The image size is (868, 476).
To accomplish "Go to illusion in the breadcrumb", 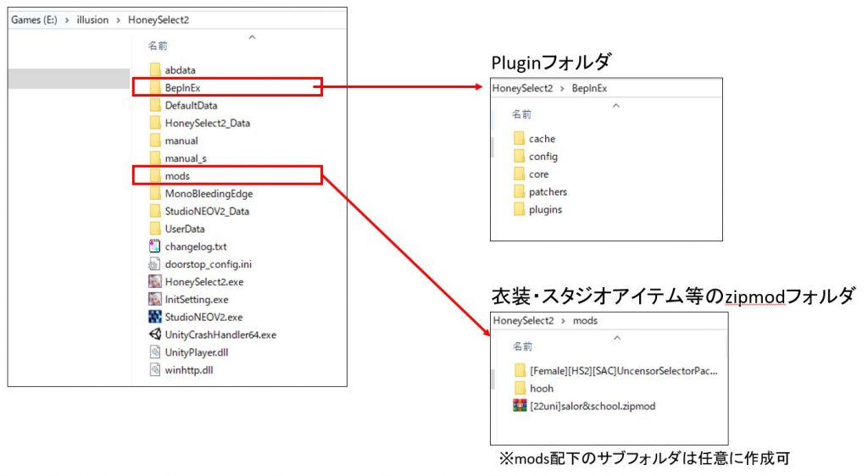I will (x=92, y=19).
